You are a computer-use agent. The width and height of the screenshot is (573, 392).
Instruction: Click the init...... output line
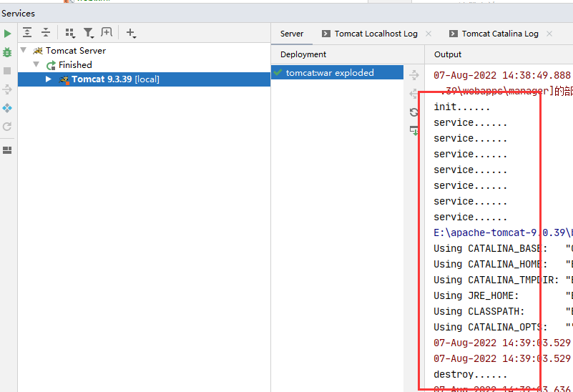[461, 107]
